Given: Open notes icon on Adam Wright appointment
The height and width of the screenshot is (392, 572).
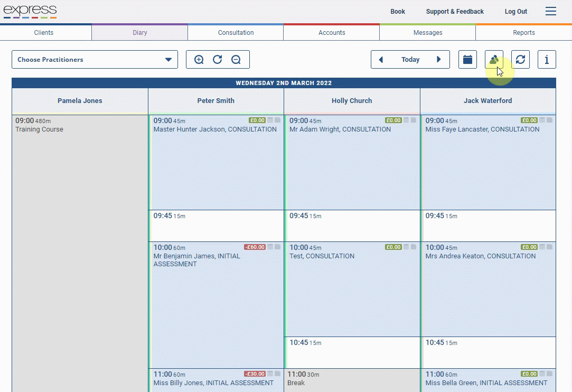Looking at the screenshot, I should coord(406,120).
